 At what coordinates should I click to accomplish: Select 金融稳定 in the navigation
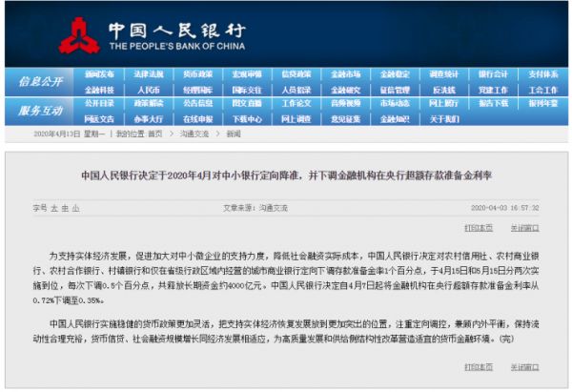tap(395, 74)
